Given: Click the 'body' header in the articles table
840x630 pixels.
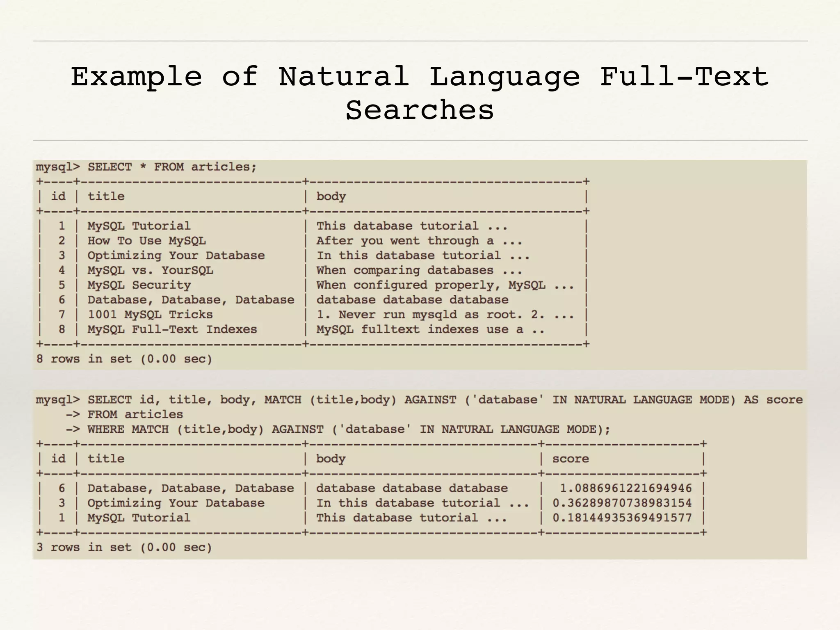Looking at the screenshot, I should [x=331, y=196].
